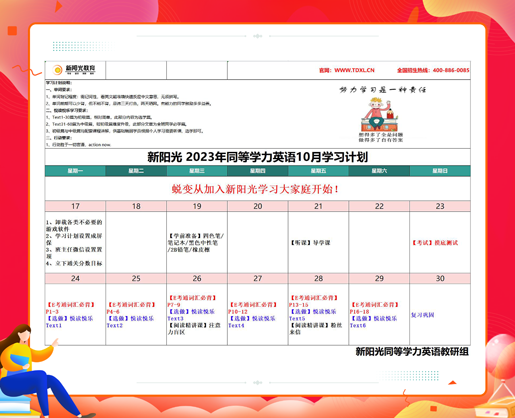Click the orange triangle decoration at the top left
515x418 pixels.
coord(58,6)
